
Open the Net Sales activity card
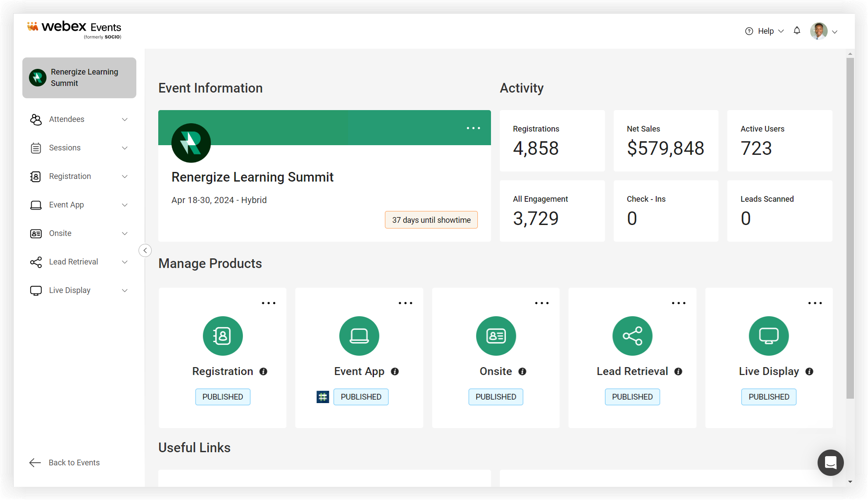pyautogui.click(x=666, y=141)
